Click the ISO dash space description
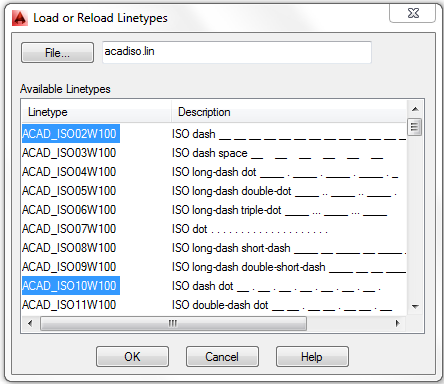The width and height of the screenshot is (444, 384). [x=277, y=153]
